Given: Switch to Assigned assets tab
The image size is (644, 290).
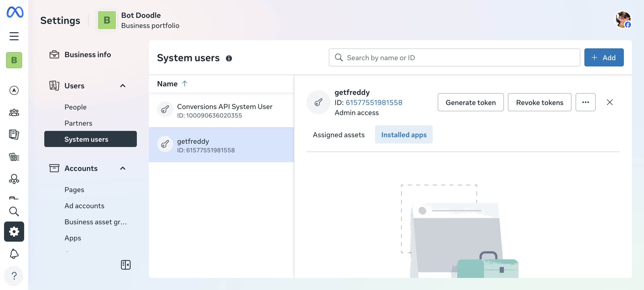Looking at the screenshot, I should coord(339,135).
